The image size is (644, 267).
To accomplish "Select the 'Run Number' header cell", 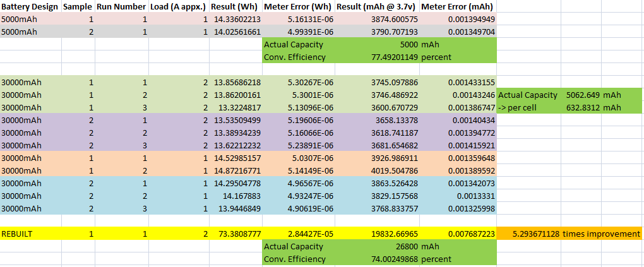I will coord(122,6).
